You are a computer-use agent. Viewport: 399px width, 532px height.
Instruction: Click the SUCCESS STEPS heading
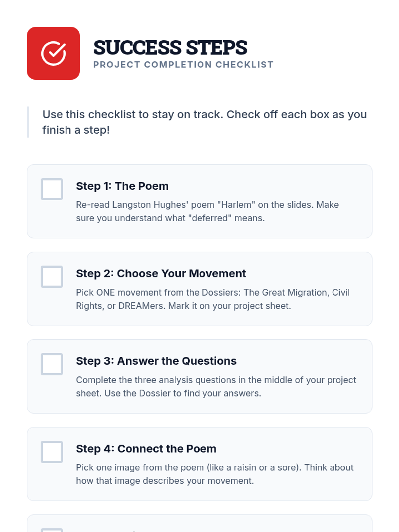pyautogui.click(x=170, y=47)
